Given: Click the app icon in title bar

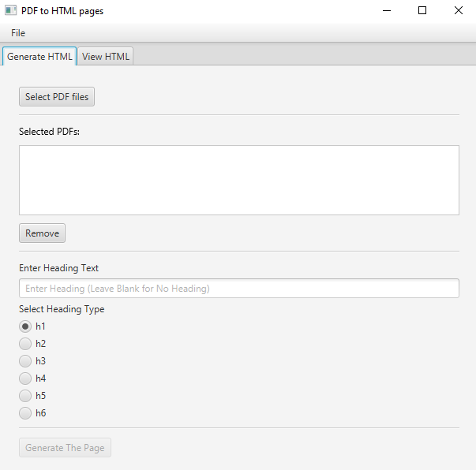Looking at the screenshot, I should [x=11, y=11].
